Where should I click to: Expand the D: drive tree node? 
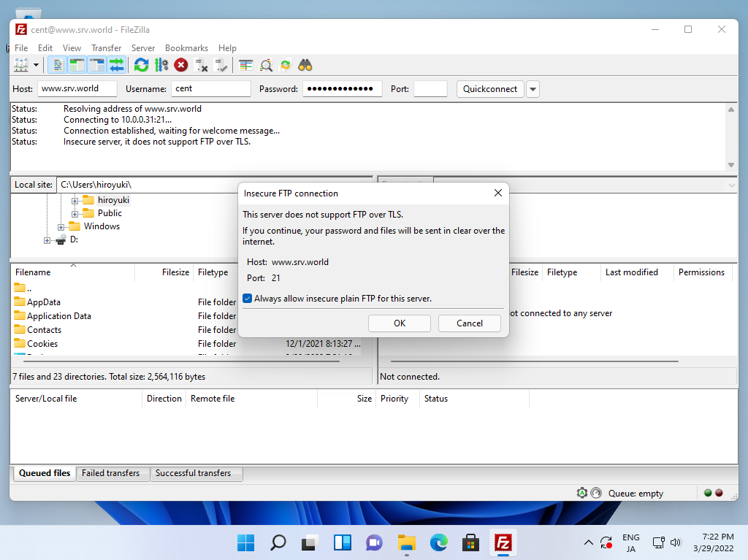pyautogui.click(x=47, y=240)
